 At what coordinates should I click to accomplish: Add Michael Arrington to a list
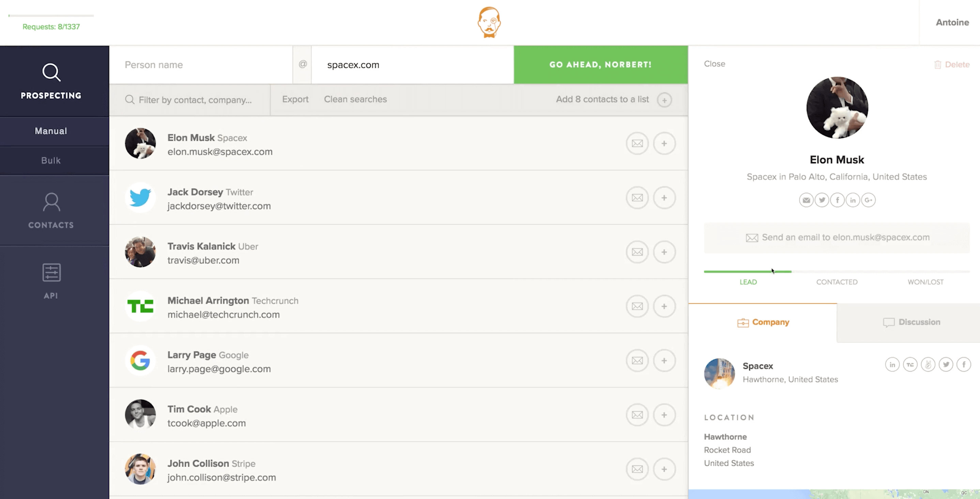(664, 306)
